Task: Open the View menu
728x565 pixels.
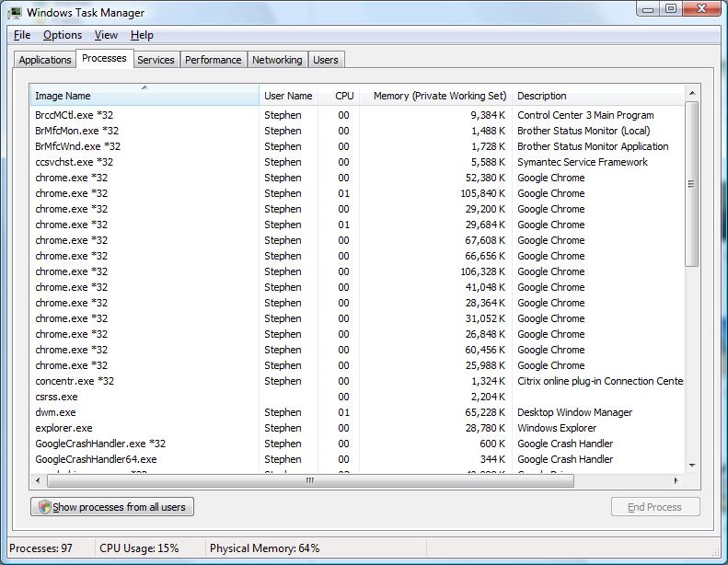Action: 106,35
